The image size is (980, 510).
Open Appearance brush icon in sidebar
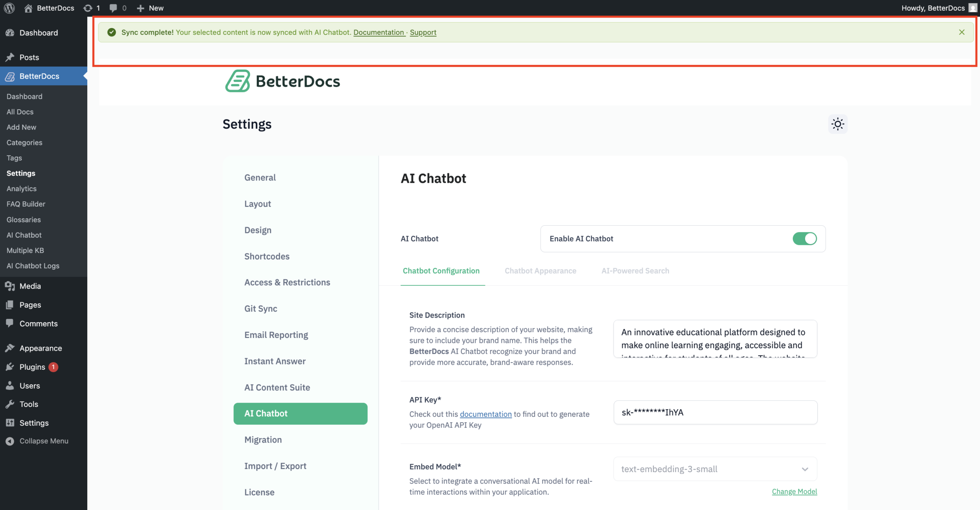(10, 348)
